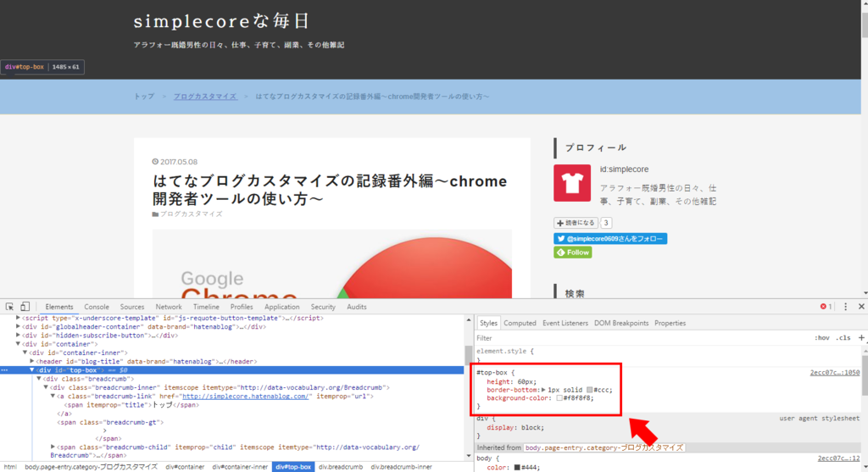Open the Elements tab
868x472 pixels.
point(59,307)
